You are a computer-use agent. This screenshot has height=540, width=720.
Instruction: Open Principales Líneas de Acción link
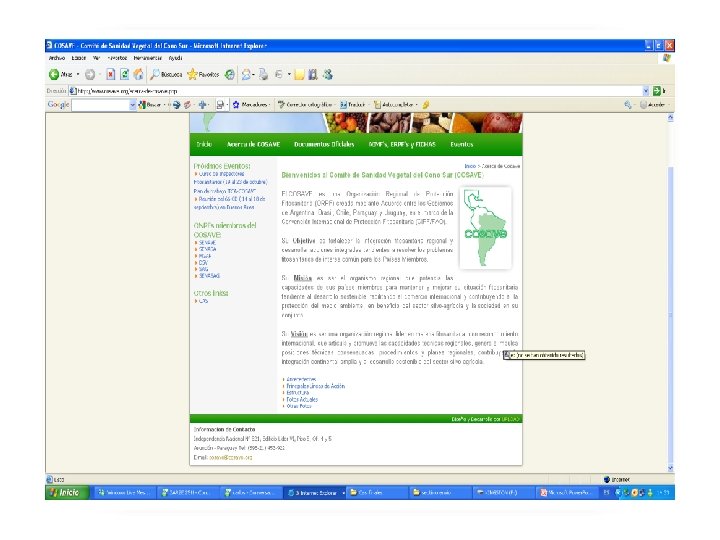click(x=315, y=386)
